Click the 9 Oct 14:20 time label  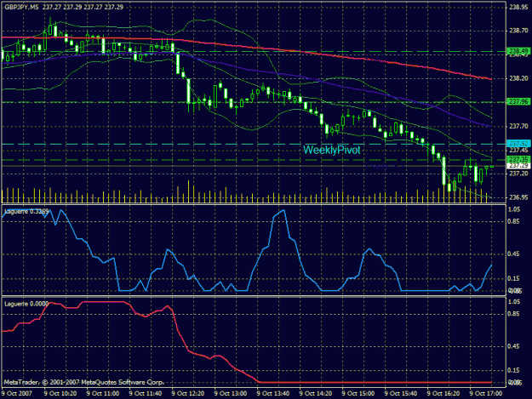pos(316,393)
